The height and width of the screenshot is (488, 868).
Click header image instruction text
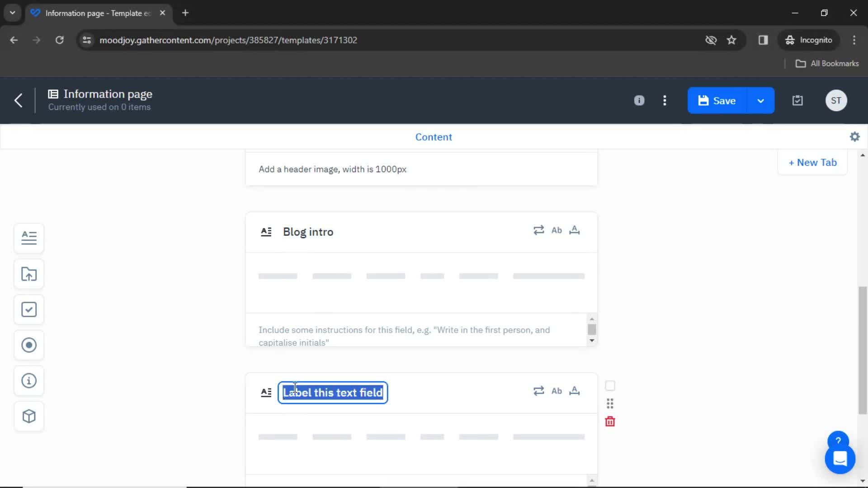click(332, 169)
